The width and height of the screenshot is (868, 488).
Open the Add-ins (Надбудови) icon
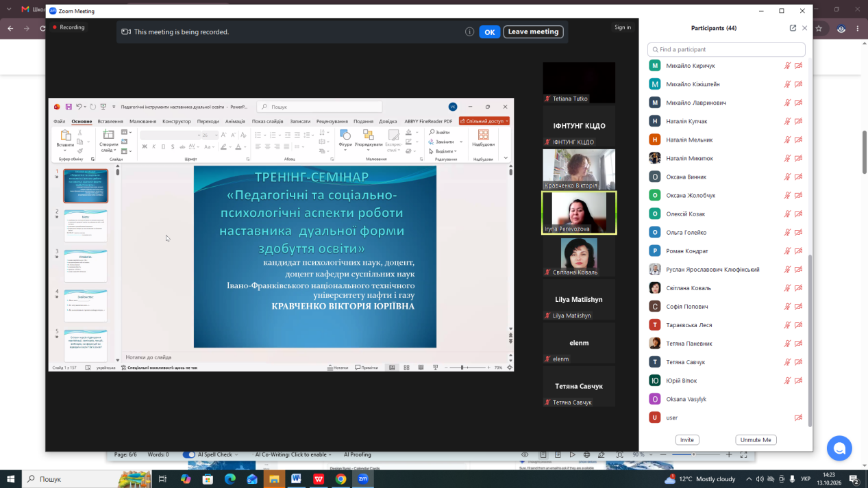coord(483,135)
